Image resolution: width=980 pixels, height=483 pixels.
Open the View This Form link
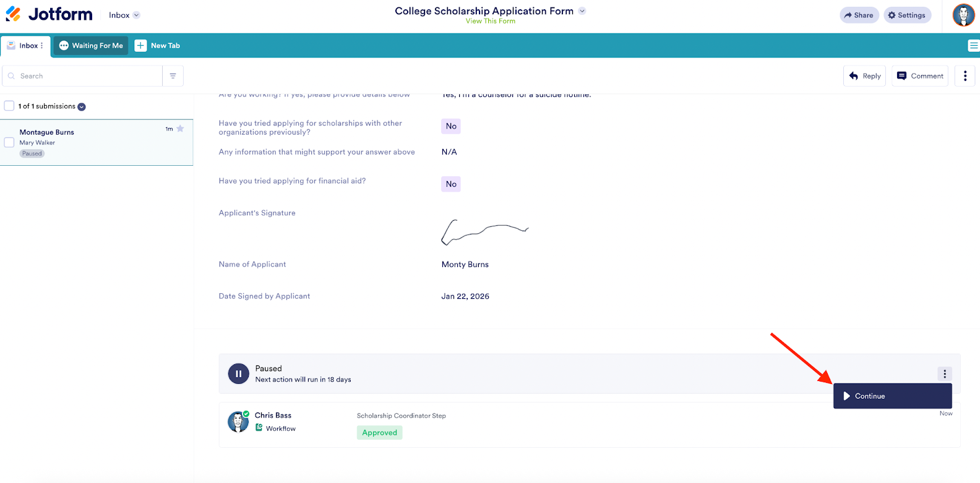click(490, 21)
